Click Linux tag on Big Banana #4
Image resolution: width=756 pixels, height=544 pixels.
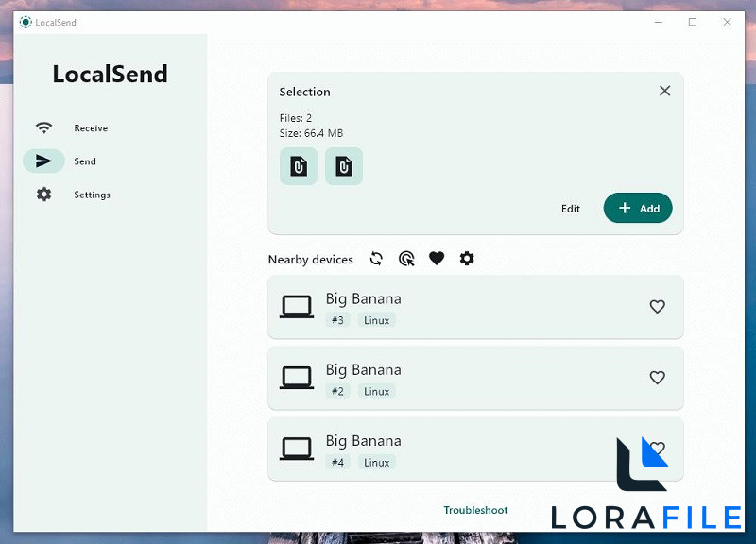(376, 463)
